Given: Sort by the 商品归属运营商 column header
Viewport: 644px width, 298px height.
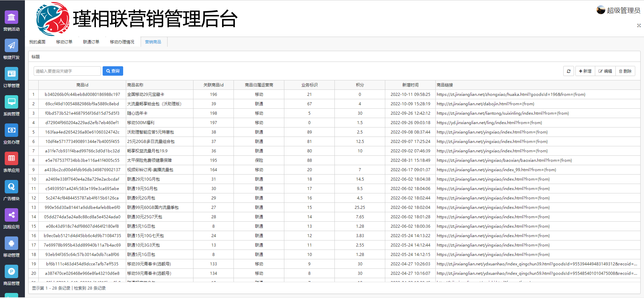Looking at the screenshot, I should pos(259,85).
